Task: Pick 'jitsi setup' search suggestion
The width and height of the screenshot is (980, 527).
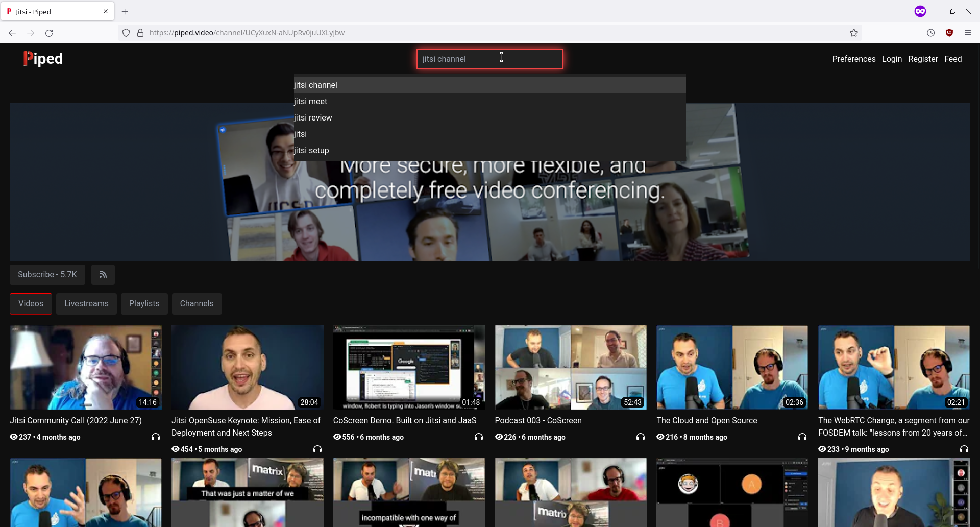Action: [311, 151]
